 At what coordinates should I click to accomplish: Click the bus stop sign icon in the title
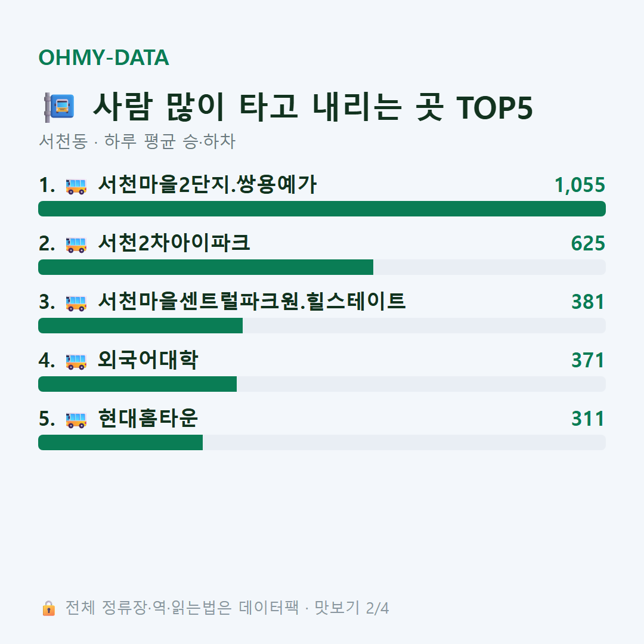click(59, 107)
